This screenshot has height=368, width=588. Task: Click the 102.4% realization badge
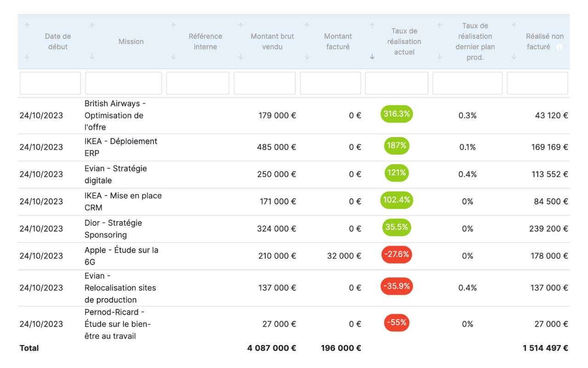click(396, 200)
